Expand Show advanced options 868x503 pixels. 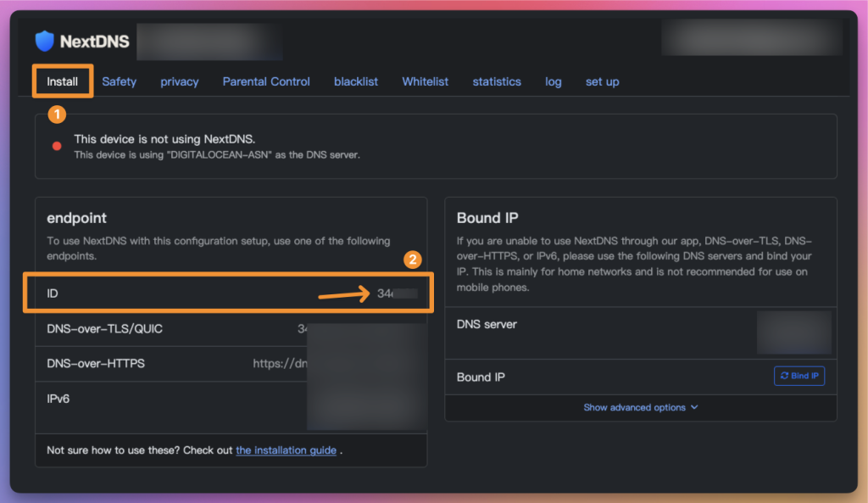coord(641,407)
